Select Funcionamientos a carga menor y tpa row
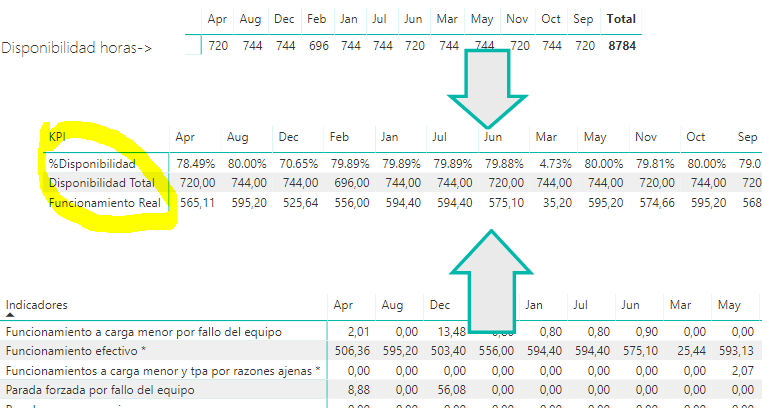This screenshot has width=762, height=408. pos(379,371)
